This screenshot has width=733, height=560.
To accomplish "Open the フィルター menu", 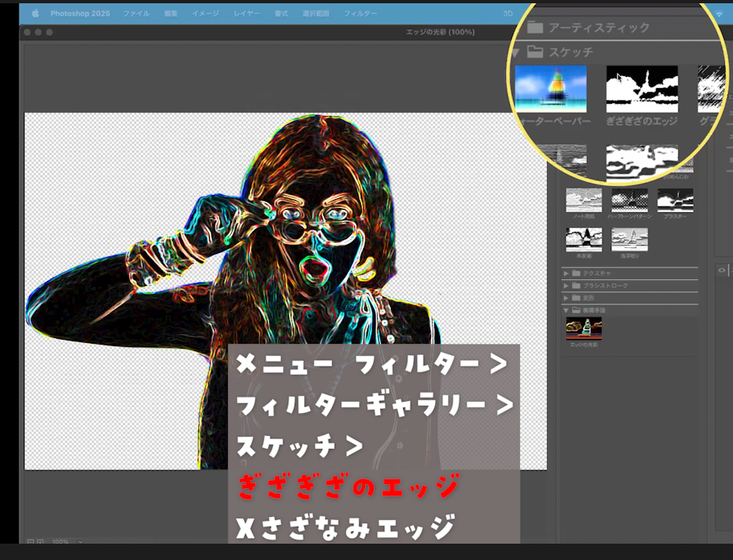I will pyautogui.click(x=361, y=14).
